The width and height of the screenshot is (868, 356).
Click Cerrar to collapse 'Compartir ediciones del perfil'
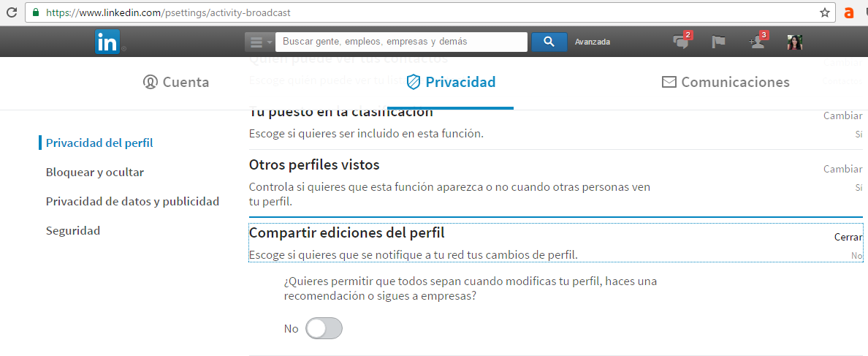click(x=848, y=237)
